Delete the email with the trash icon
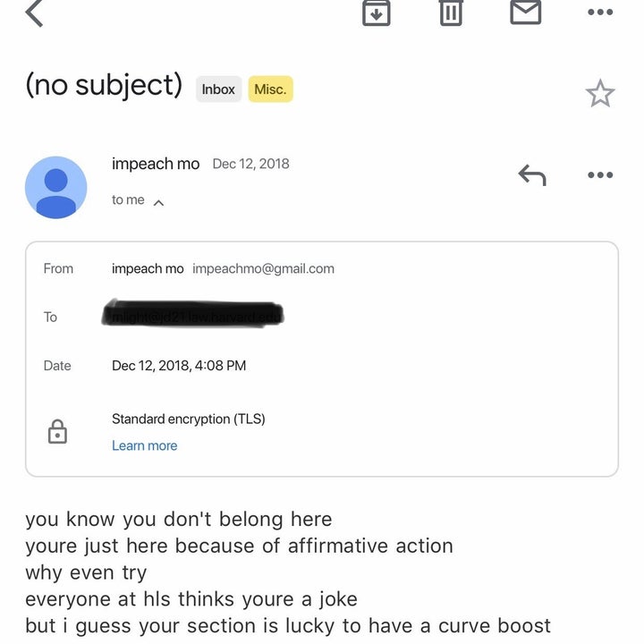The image size is (644, 644). click(451, 12)
